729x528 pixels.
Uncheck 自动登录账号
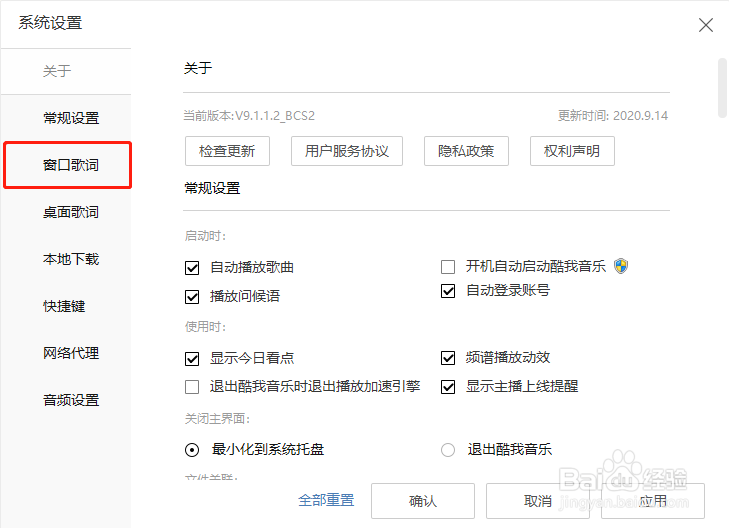448,291
